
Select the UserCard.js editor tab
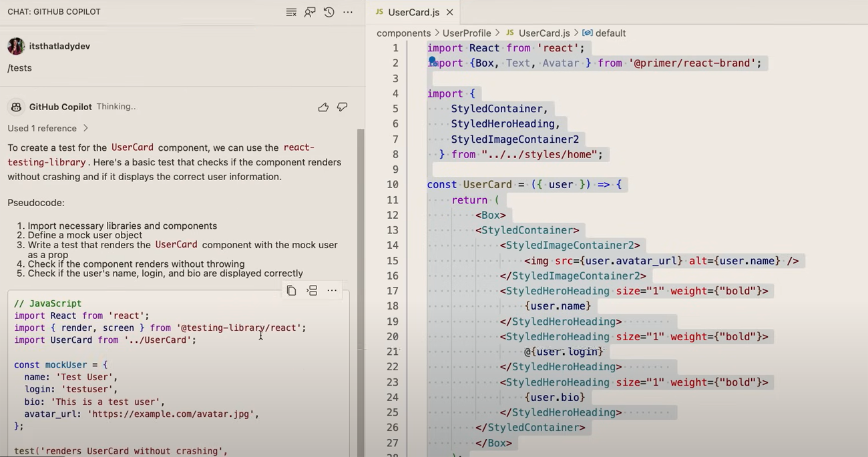tap(413, 12)
